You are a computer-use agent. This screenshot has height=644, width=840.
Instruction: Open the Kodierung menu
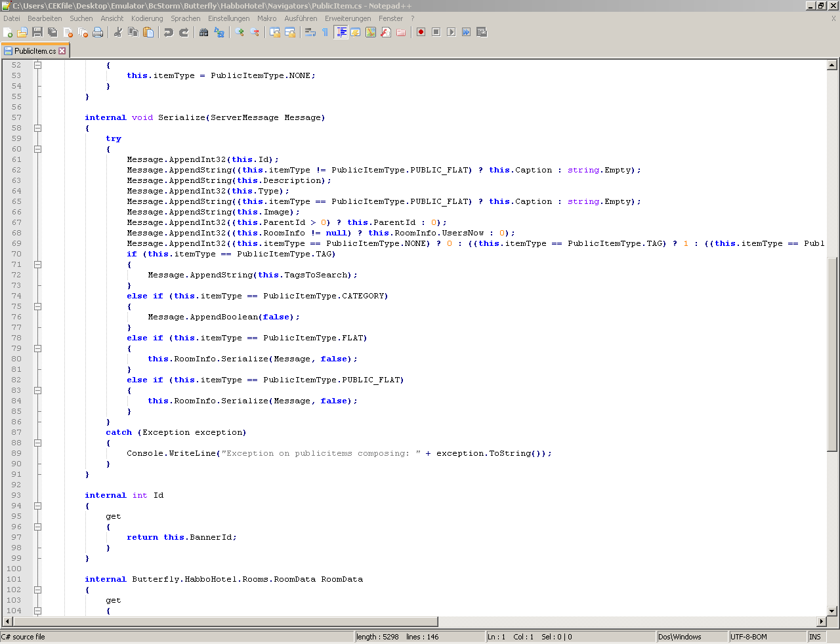[147, 18]
